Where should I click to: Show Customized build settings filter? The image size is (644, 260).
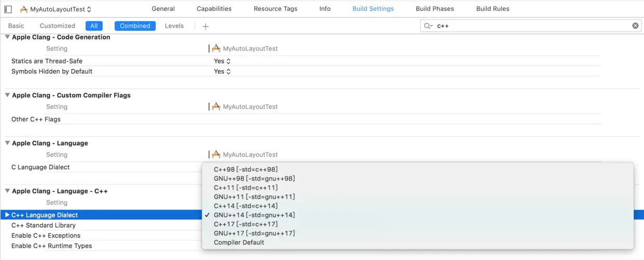[x=58, y=26]
